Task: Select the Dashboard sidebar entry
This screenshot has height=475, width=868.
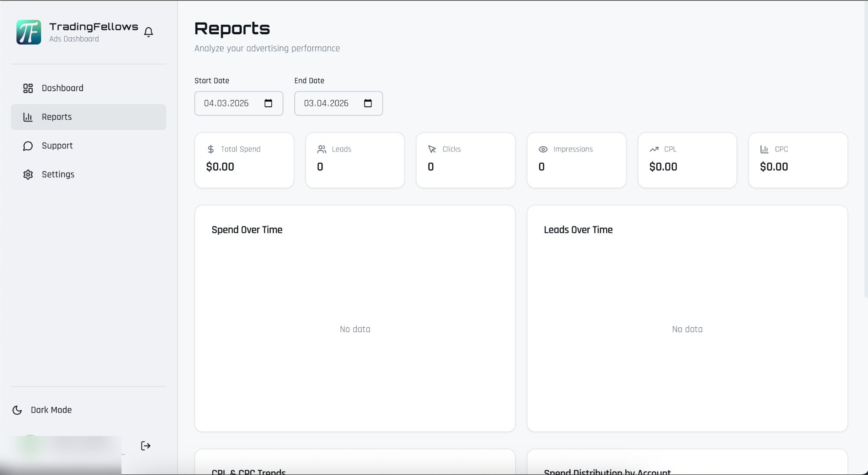Action: point(62,88)
